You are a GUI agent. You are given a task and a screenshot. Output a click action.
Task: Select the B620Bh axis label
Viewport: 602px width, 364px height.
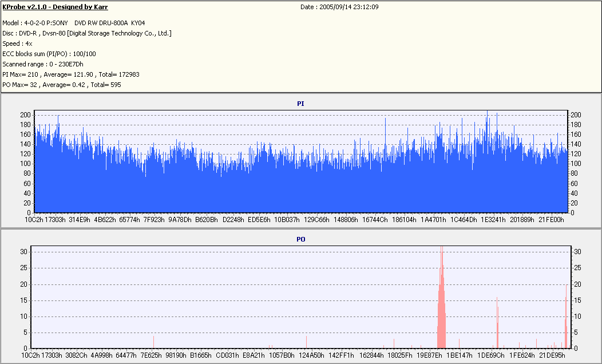[207, 220]
